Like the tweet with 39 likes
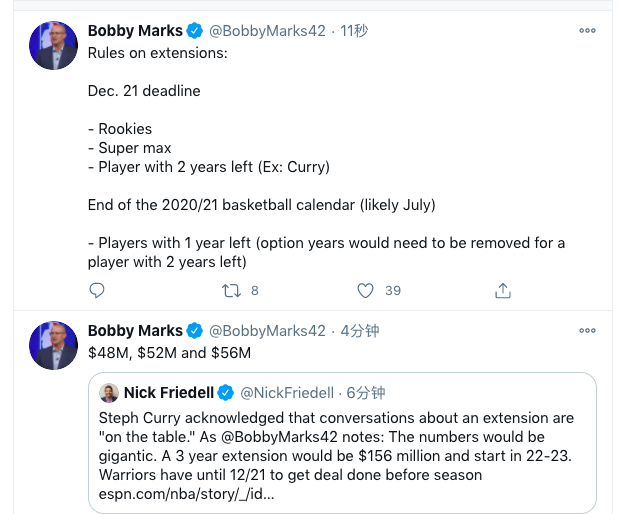Image resolution: width=618 pixels, height=514 pixels. [x=365, y=291]
